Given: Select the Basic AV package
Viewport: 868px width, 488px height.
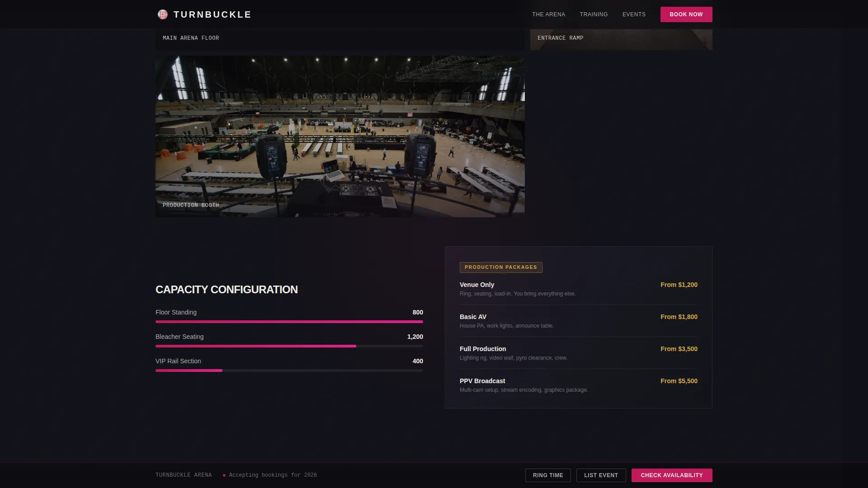Looking at the screenshot, I should (x=578, y=321).
